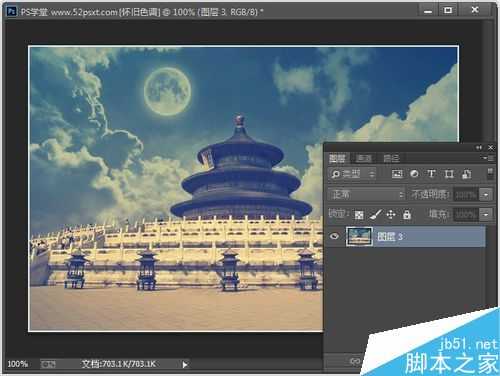Filter layers by shape layer icon
500x376 pixels.
pyautogui.click(x=449, y=174)
